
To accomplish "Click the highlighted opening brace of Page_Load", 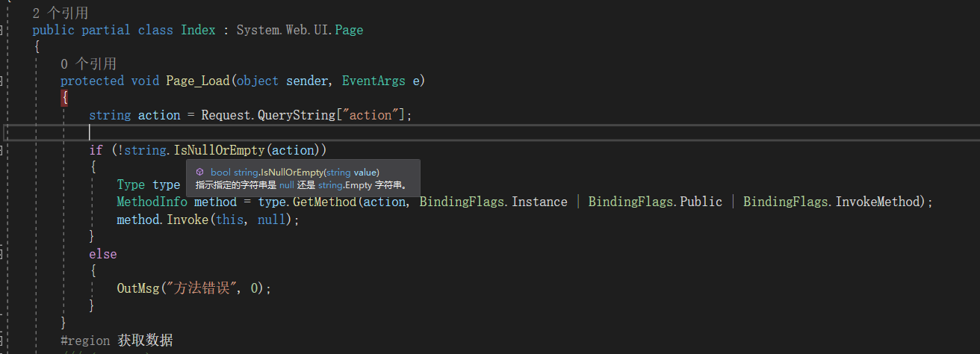I will pos(65,98).
